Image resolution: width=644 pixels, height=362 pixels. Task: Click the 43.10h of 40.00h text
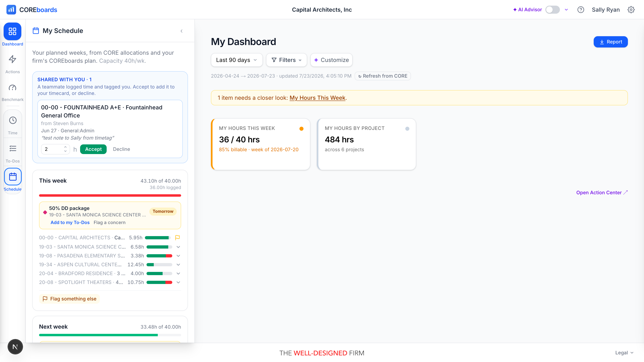(x=161, y=181)
